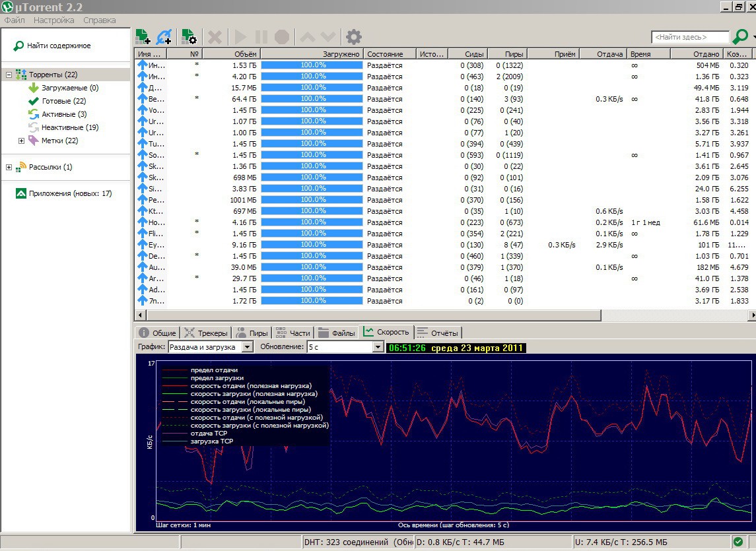
Task: Collapse the Торренты (22) tree node
Action: (9, 75)
